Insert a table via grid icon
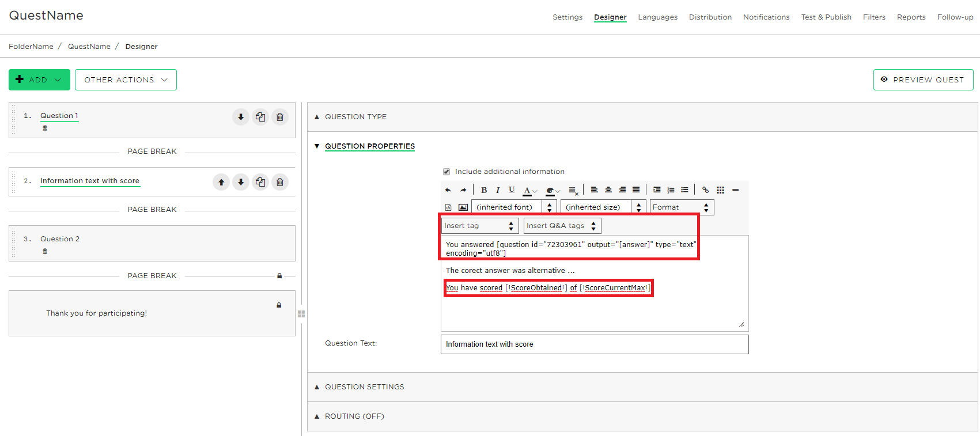Image resolution: width=980 pixels, height=436 pixels. click(x=720, y=190)
